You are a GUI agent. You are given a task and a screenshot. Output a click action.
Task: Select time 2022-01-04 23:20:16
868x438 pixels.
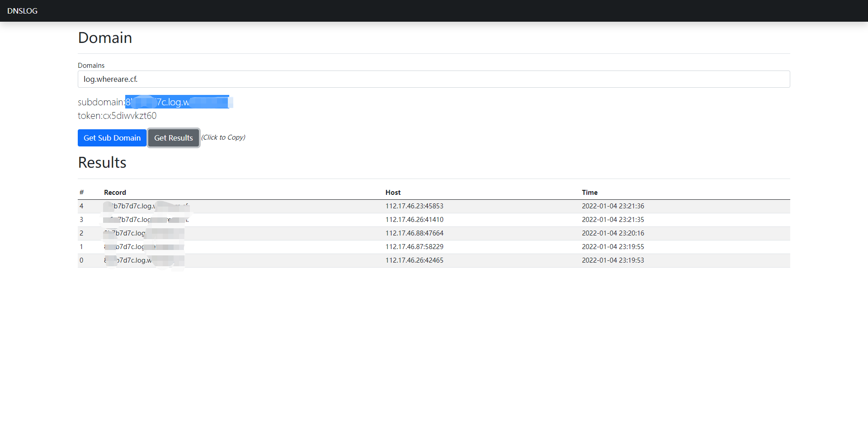click(613, 233)
